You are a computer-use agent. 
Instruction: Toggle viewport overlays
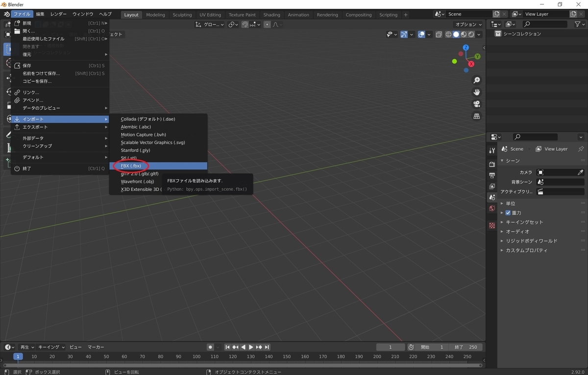click(x=421, y=34)
